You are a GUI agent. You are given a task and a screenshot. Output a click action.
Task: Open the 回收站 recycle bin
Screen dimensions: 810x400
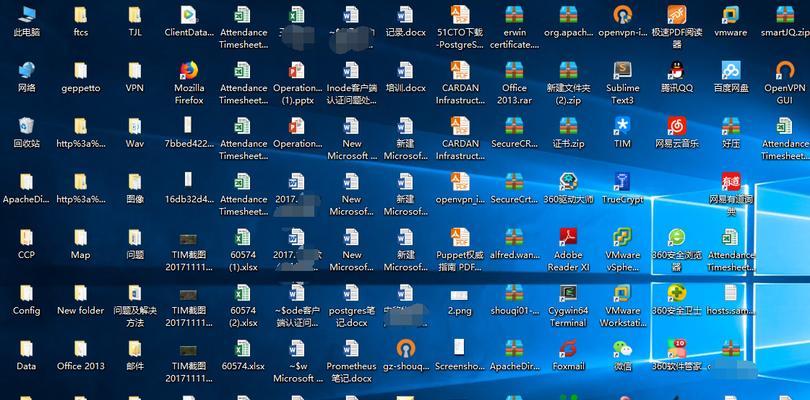(x=26, y=133)
